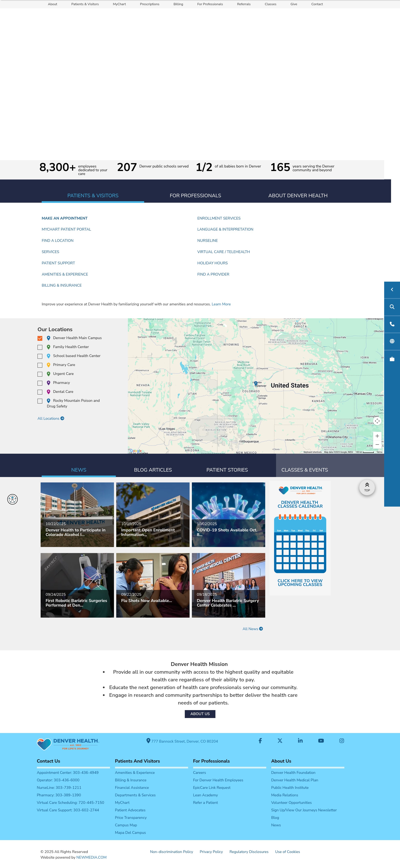The height and width of the screenshot is (868, 400).
Task: Zoom out on the map
Action: tap(377, 445)
